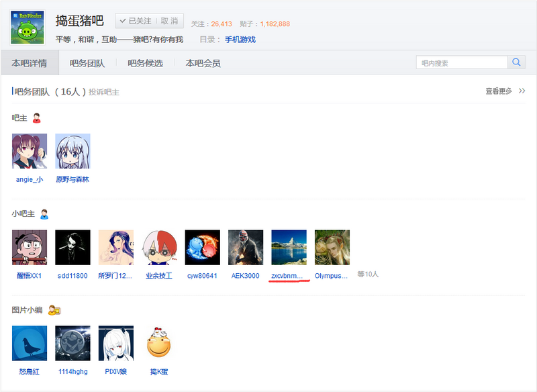Open angie_小's avatar
This screenshot has width=537, height=392.
pyautogui.click(x=30, y=151)
